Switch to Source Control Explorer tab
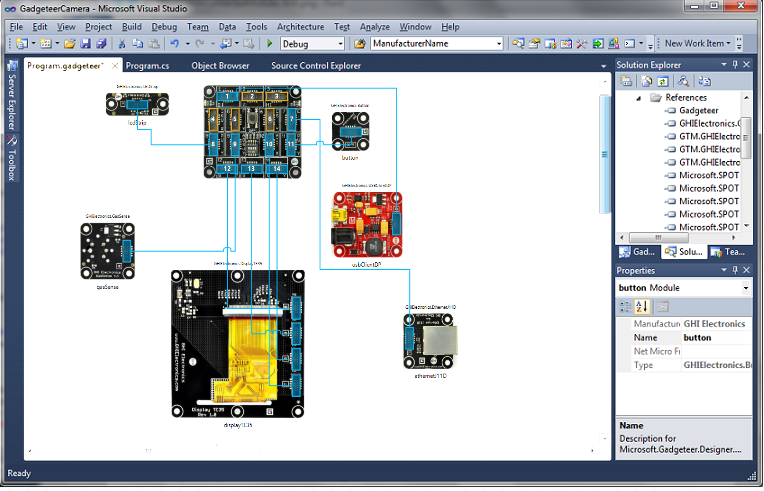This screenshot has width=764, height=491. [x=316, y=65]
